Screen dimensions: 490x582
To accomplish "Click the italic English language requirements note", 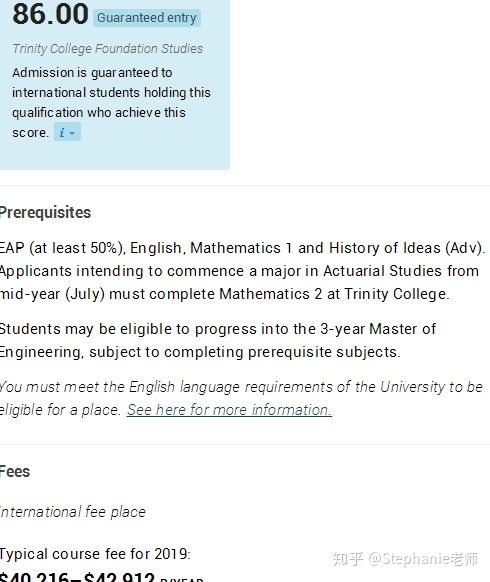I will pyautogui.click(x=241, y=399).
